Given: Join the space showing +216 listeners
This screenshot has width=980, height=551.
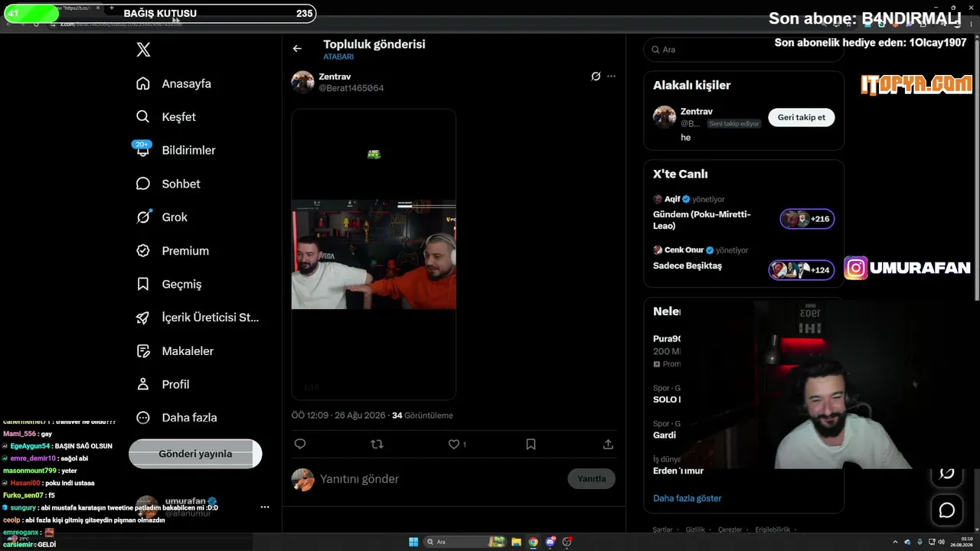Looking at the screenshot, I should [807, 219].
